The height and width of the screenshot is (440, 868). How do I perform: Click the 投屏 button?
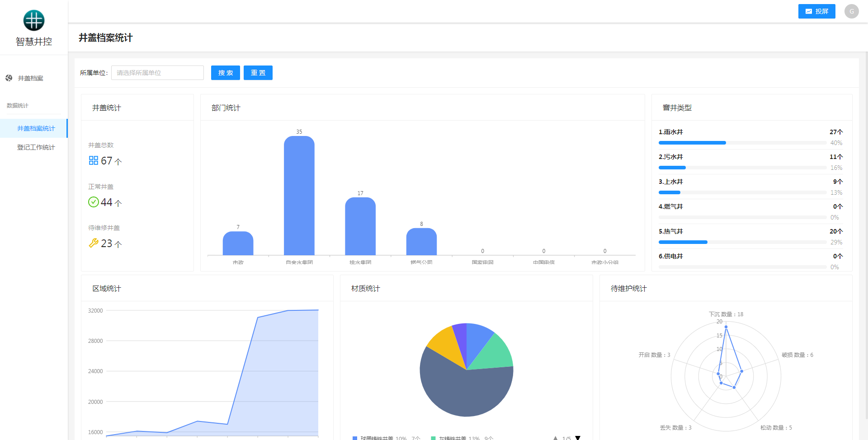(816, 11)
